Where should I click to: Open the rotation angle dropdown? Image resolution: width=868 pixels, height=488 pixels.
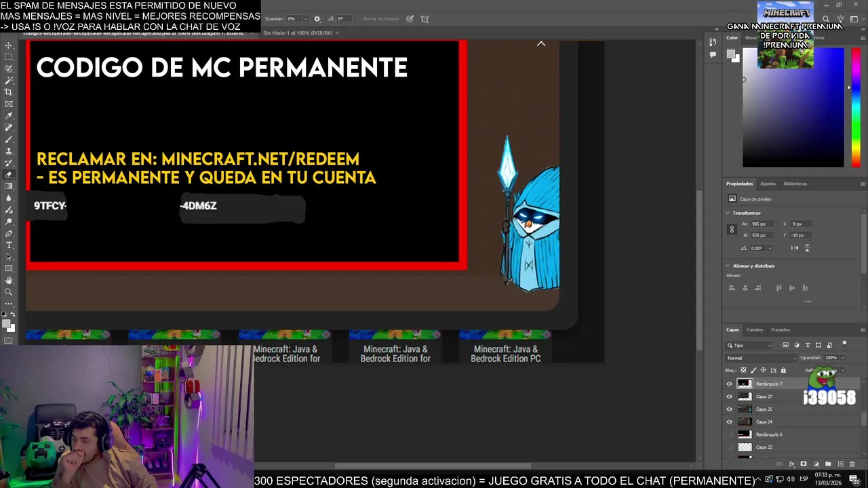770,248
